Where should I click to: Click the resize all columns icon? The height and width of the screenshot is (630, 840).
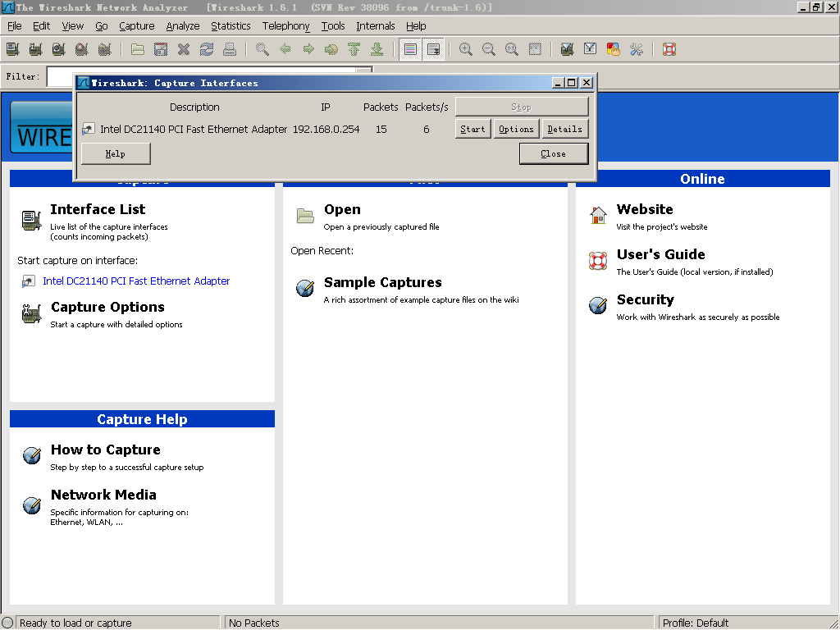pyautogui.click(x=535, y=49)
